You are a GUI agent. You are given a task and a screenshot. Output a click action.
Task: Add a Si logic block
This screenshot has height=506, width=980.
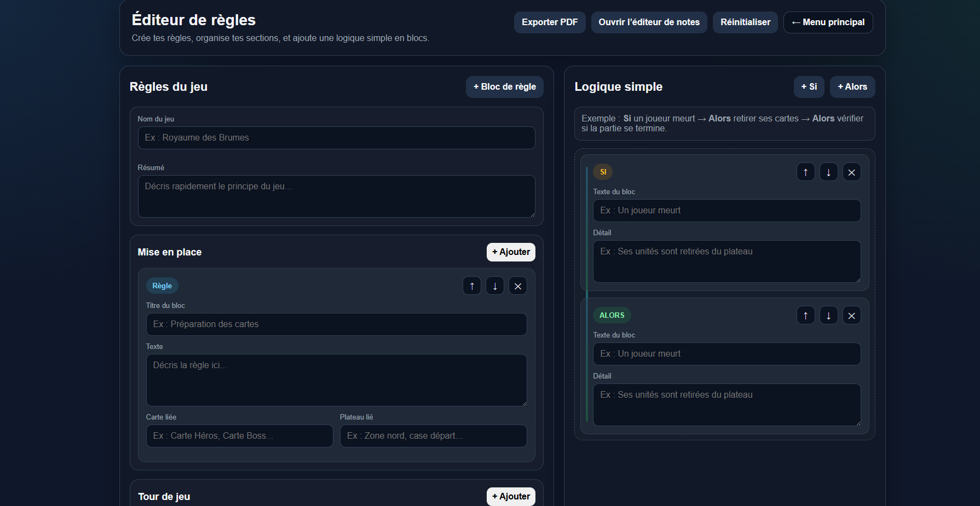coord(809,87)
